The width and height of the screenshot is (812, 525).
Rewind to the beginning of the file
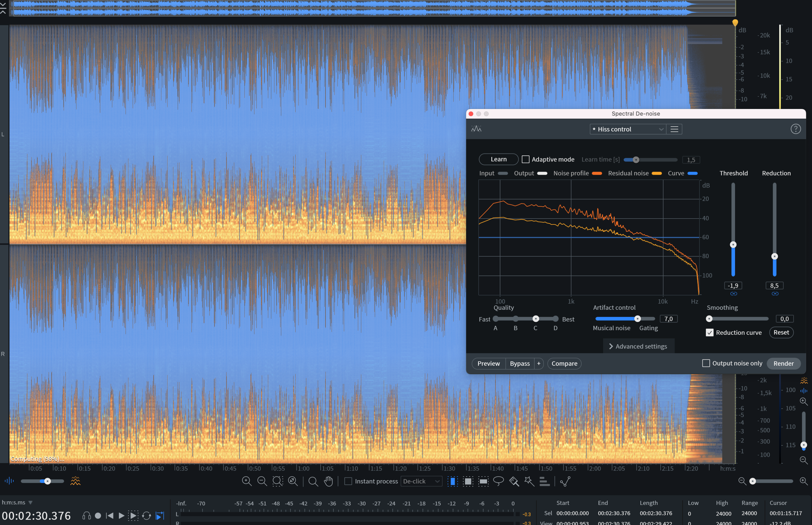click(x=110, y=515)
